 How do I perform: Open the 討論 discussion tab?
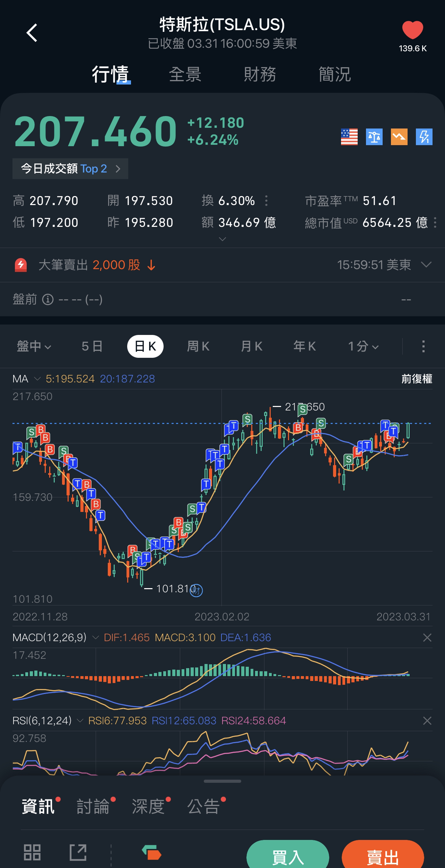pos(93,807)
